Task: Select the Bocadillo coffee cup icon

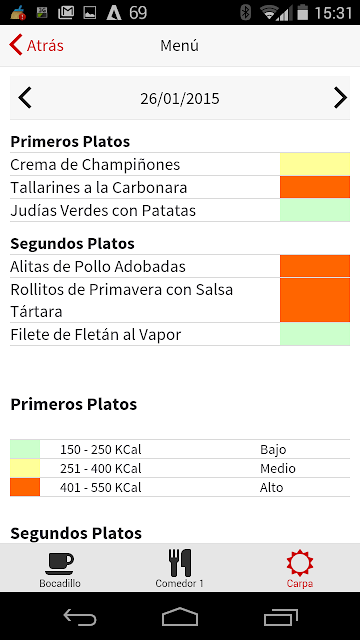Action: click(x=60, y=564)
